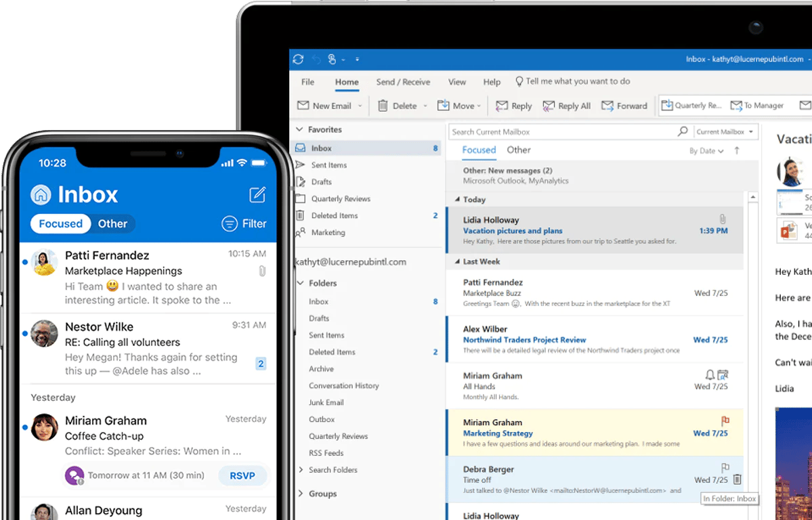The width and height of the screenshot is (812, 520).
Task: Open Conversation History folder
Action: click(x=344, y=386)
